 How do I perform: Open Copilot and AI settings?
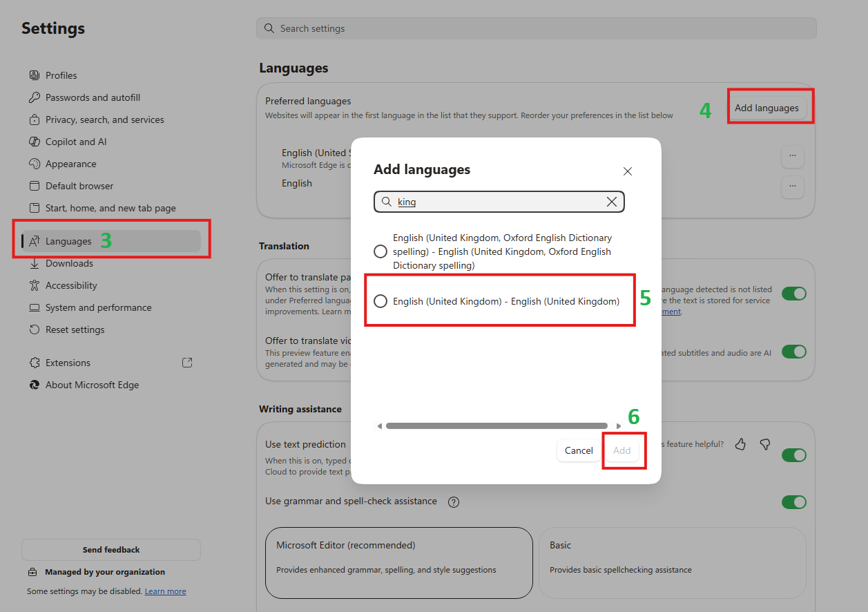(x=76, y=142)
